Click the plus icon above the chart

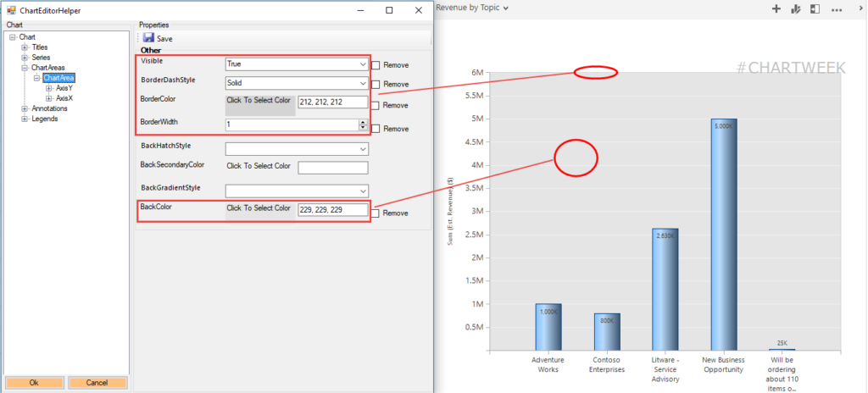pyautogui.click(x=776, y=8)
